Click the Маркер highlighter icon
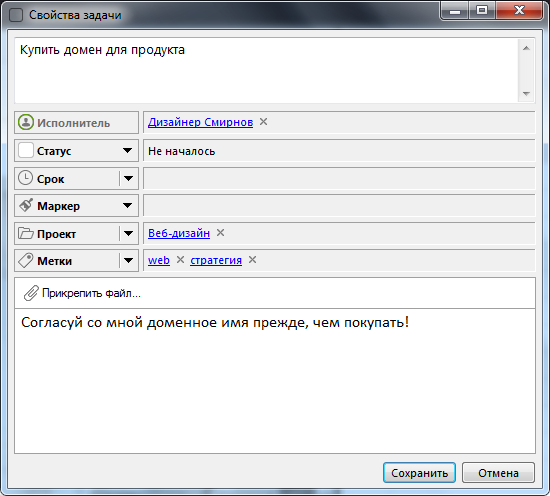Image resolution: width=550 pixels, height=496 pixels. point(26,205)
